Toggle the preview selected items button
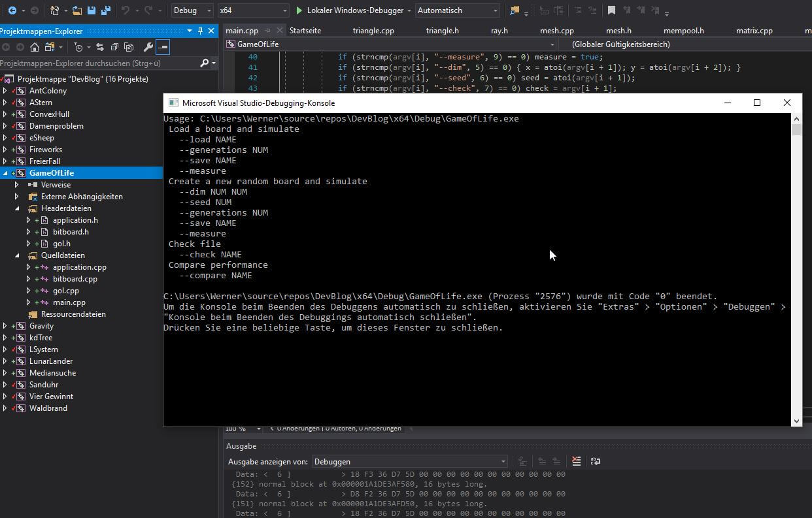The width and height of the screenshot is (812, 518). click(162, 47)
